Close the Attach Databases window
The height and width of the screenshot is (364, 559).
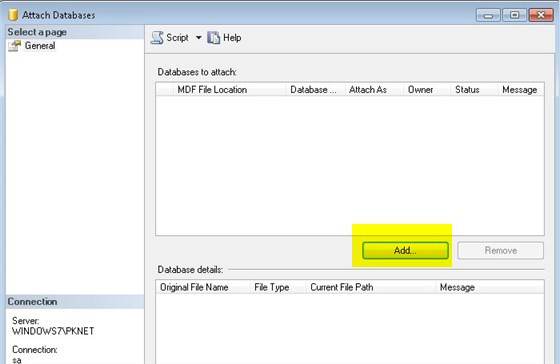pyautogui.click(x=541, y=15)
